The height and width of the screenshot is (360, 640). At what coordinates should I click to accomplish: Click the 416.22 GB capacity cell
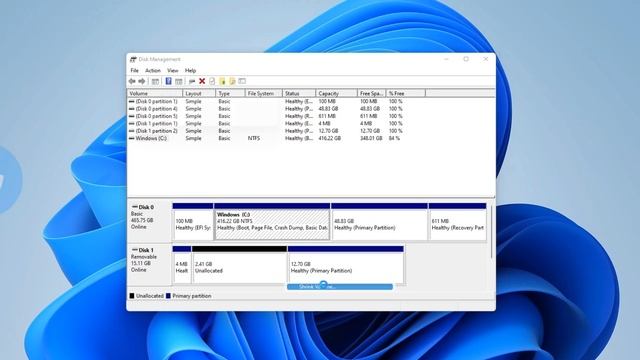(x=329, y=138)
